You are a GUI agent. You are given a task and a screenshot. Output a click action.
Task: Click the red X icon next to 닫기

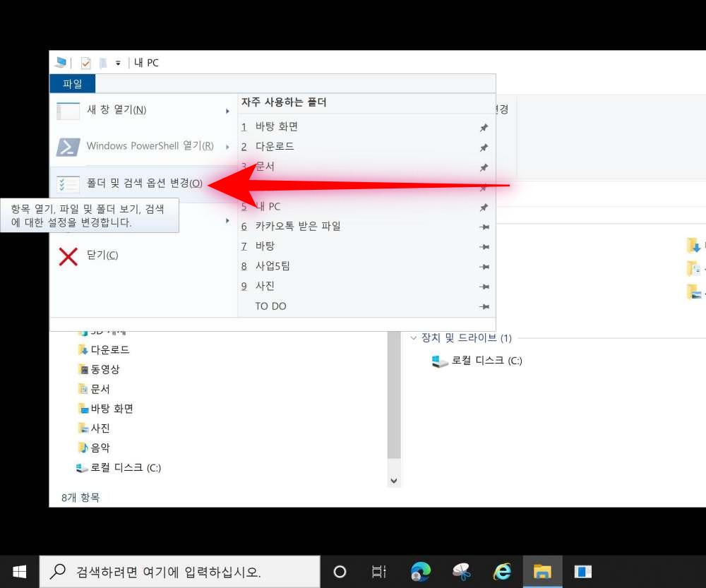[68, 255]
